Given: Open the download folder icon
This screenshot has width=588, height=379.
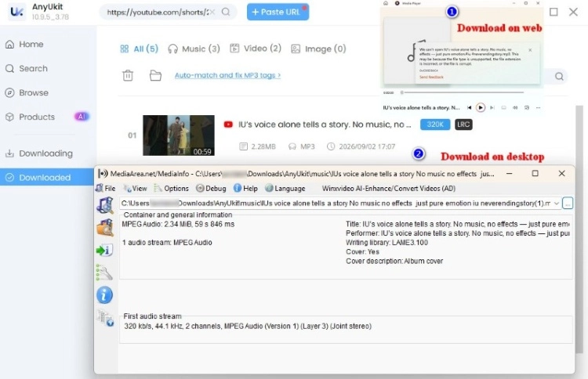Looking at the screenshot, I should coord(155,75).
